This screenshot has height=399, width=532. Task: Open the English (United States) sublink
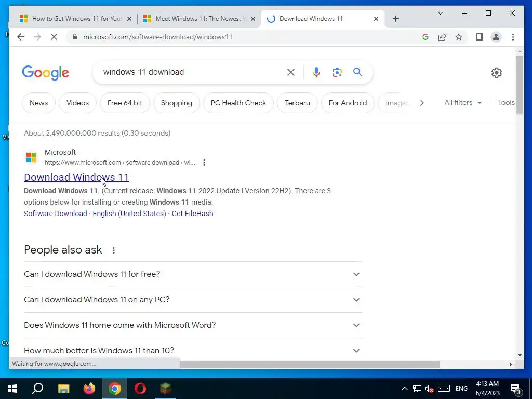pos(129,214)
